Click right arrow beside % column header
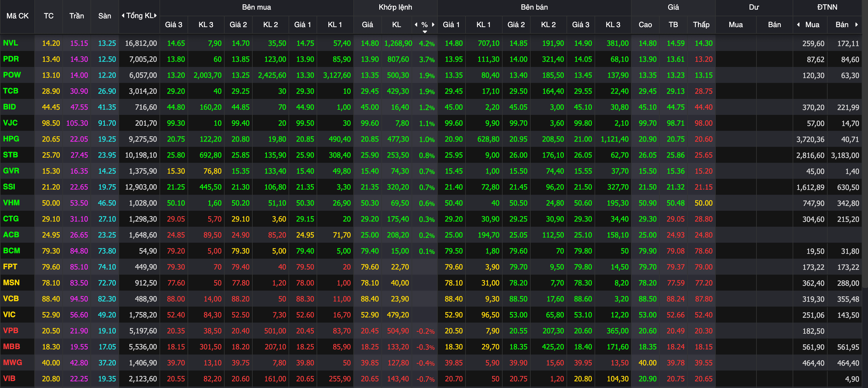Screen dimensions: 868x388 (x=433, y=25)
